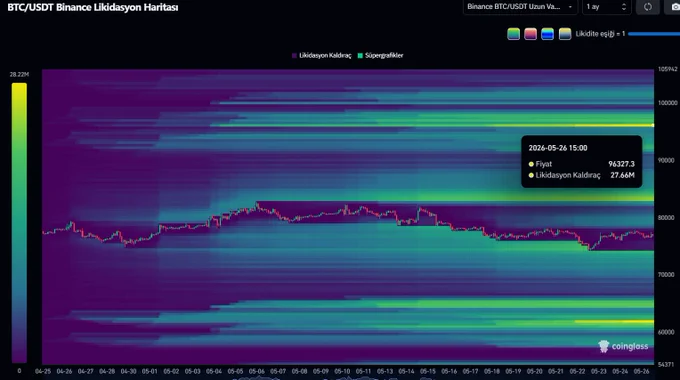Select the yellow-navy color theme swatch

[x=565, y=34]
